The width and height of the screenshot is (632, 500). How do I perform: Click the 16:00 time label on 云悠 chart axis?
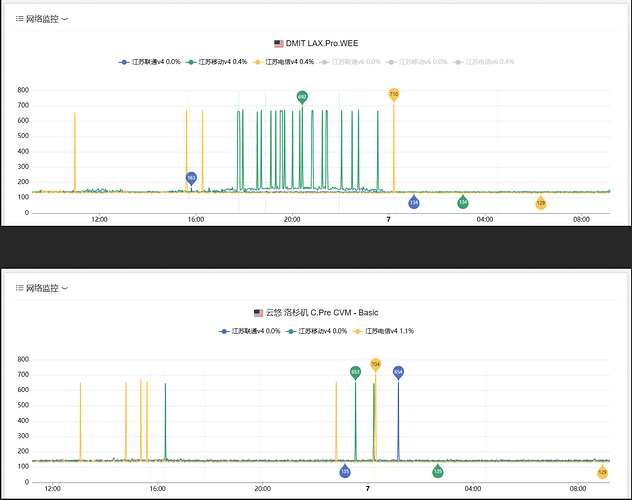point(158,488)
